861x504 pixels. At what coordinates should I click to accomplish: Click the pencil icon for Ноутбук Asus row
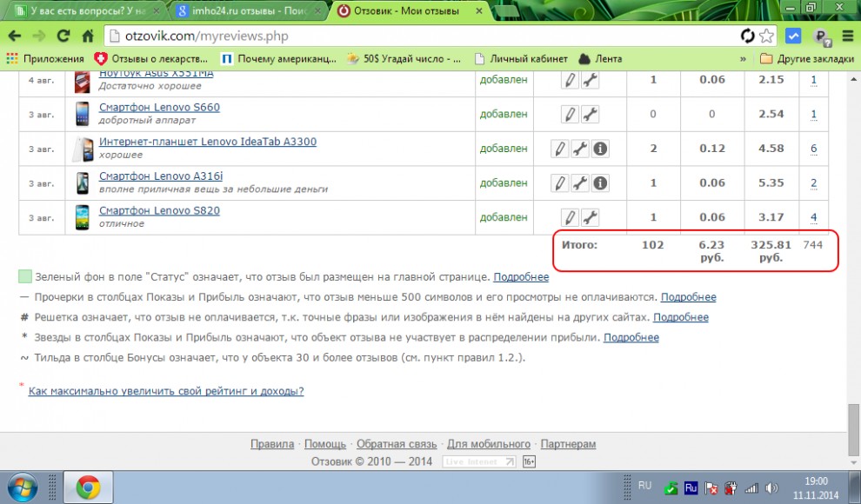pyautogui.click(x=570, y=80)
